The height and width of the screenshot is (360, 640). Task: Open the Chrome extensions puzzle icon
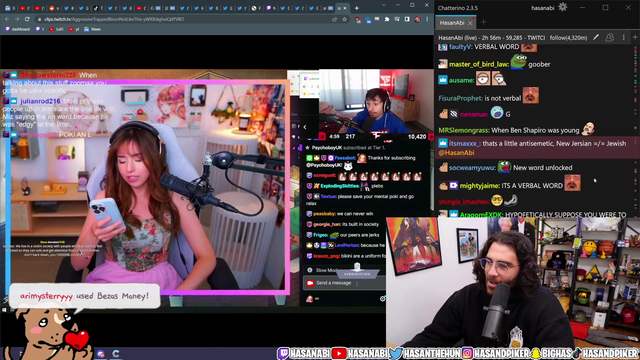[387, 19]
